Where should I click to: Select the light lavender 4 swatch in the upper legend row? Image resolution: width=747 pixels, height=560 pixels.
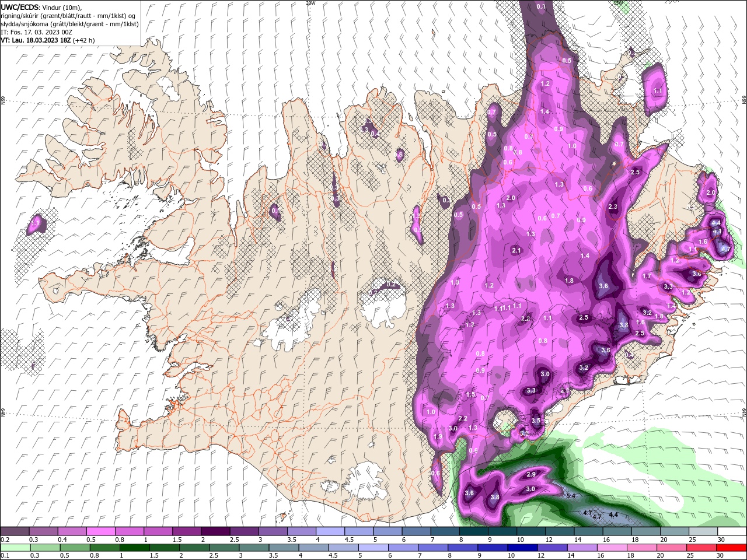pyautogui.click(x=330, y=531)
